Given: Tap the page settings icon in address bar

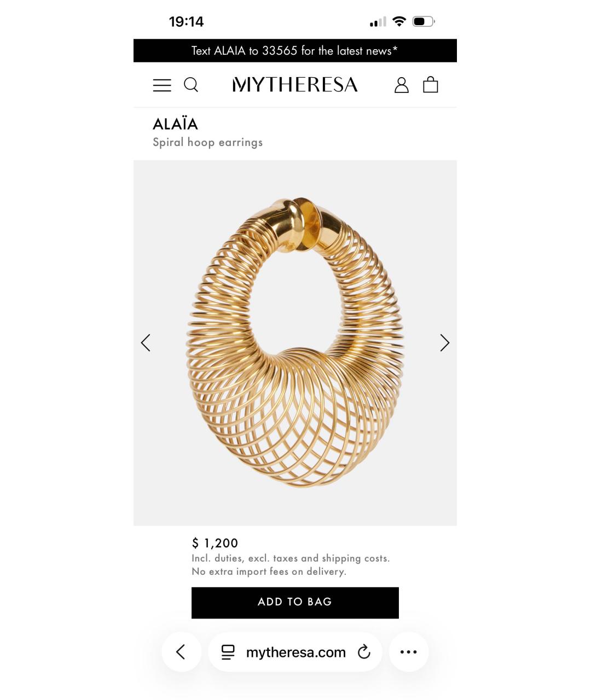Looking at the screenshot, I should 228,652.
